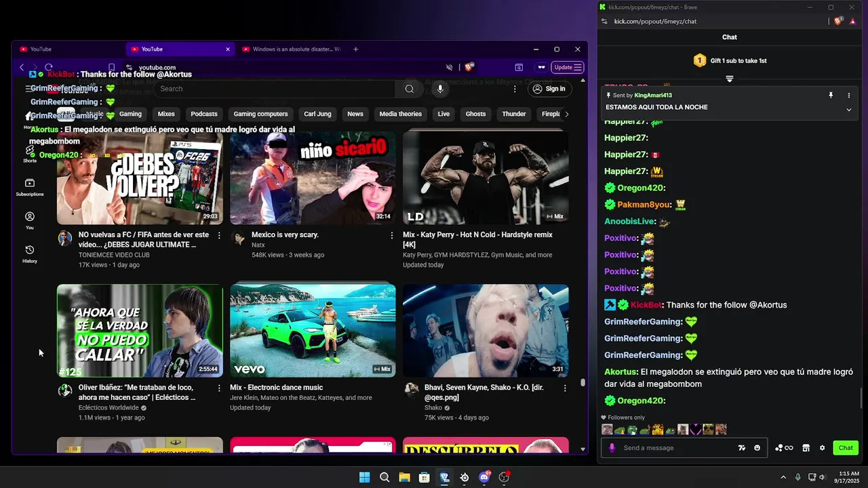Viewport: 868px width, 488px height.
Task: Click Sign in button on YouTube
Action: point(549,89)
